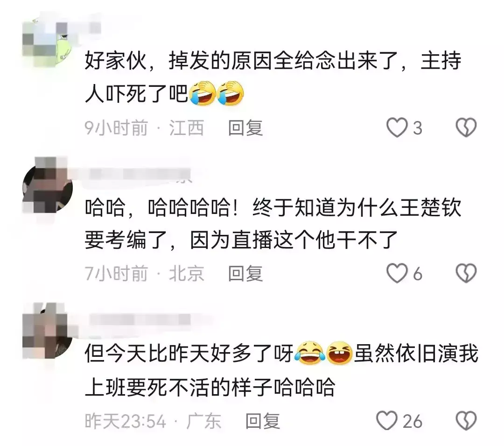Screen dimensions: 504x446
Task: Open the second commenter's avatar
Action: 48,187
